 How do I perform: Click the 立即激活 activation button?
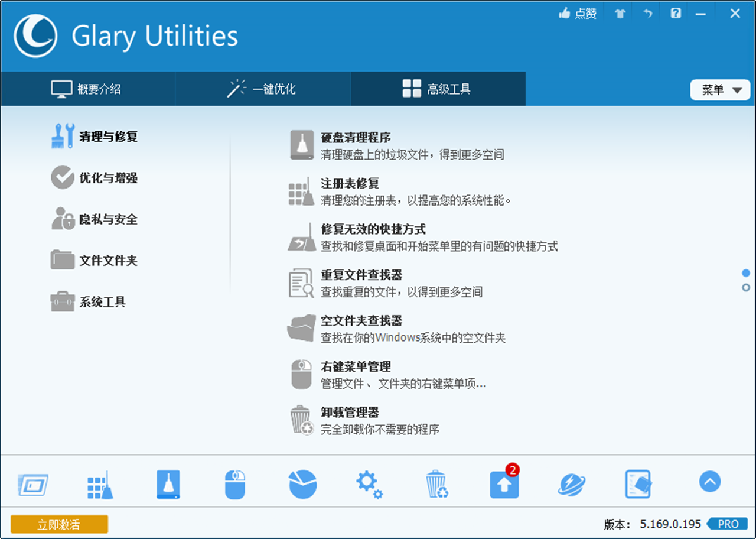[x=59, y=524]
